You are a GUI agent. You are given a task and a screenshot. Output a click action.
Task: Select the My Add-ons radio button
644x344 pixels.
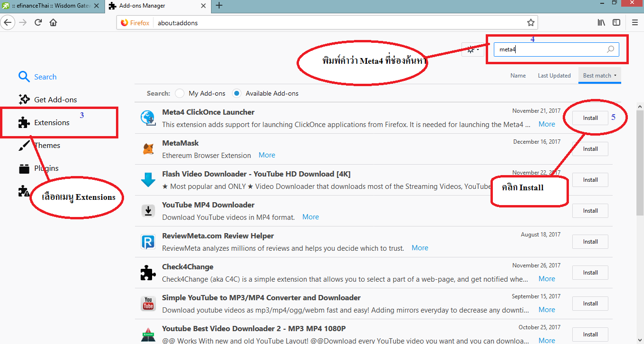[180, 93]
